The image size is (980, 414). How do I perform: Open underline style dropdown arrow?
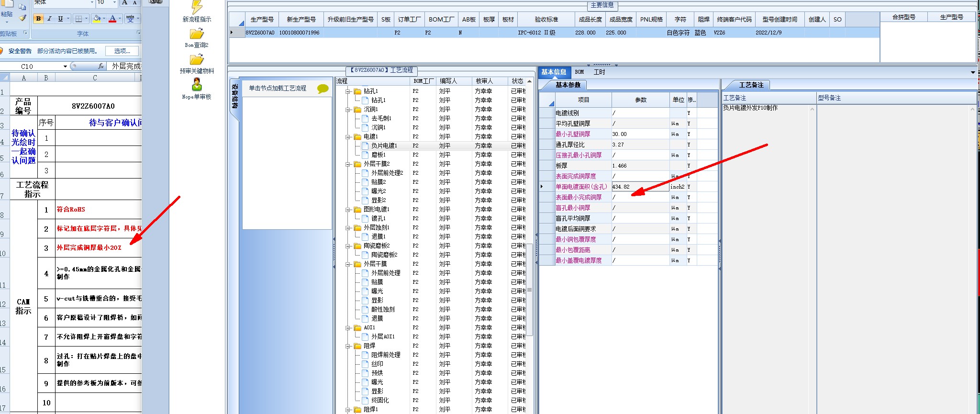click(68, 19)
